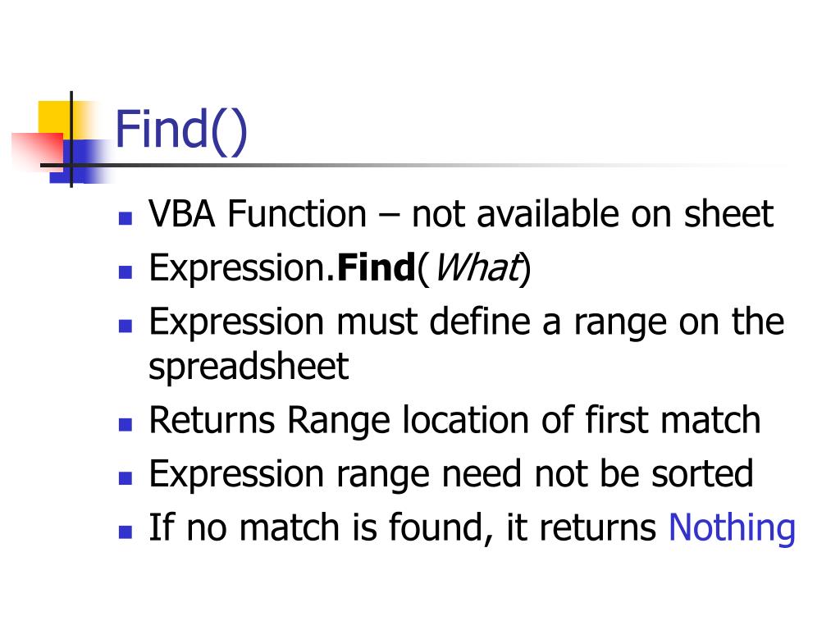The image size is (840, 630).
Task: Click the Find() slide title
Action: click(x=181, y=130)
